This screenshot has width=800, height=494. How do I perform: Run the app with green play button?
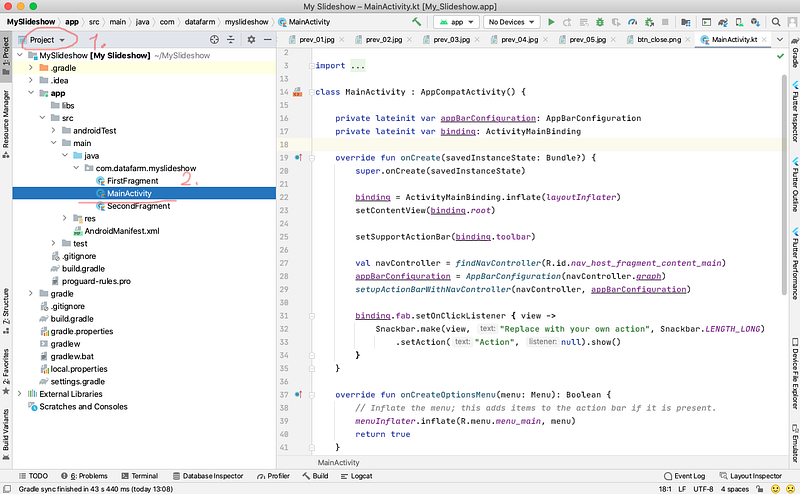[x=551, y=22]
